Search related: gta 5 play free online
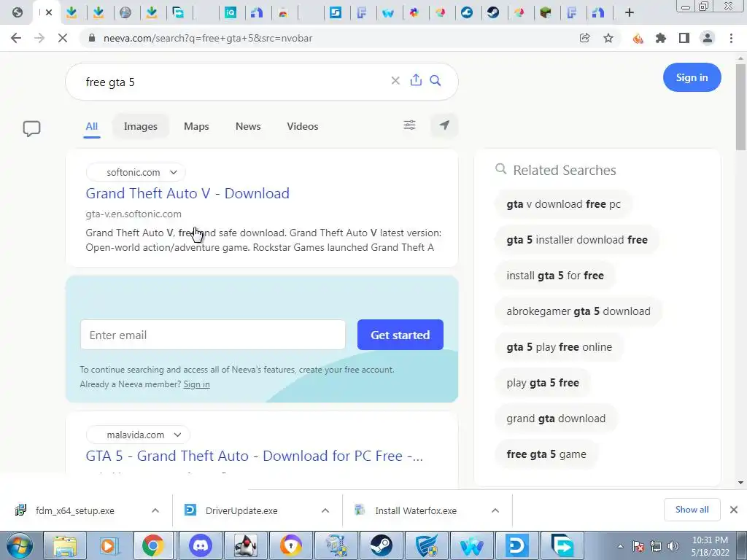This screenshot has width=747, height=560. coord(560,346)
